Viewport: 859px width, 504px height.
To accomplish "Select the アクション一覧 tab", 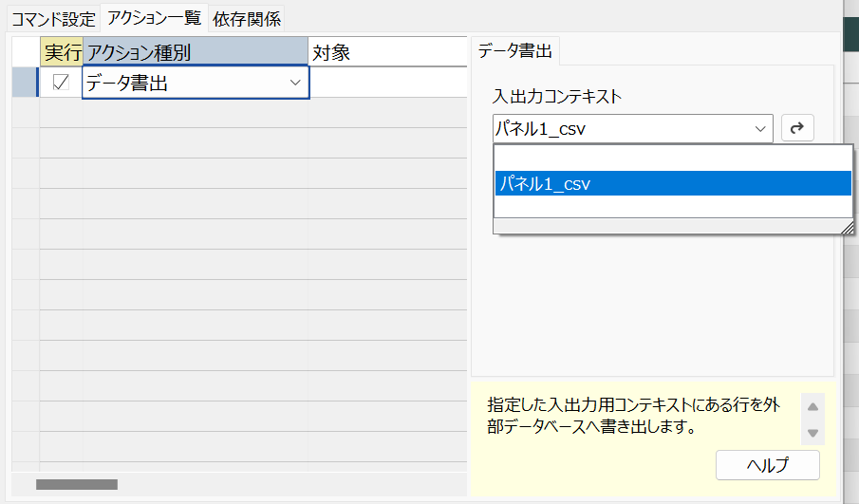I will [155, 18].
